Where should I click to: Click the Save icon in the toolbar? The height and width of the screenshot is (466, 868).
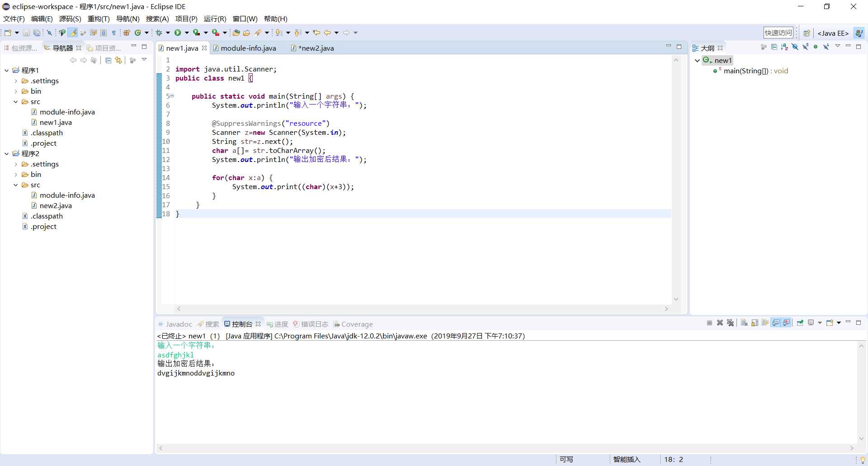[26, 33]
